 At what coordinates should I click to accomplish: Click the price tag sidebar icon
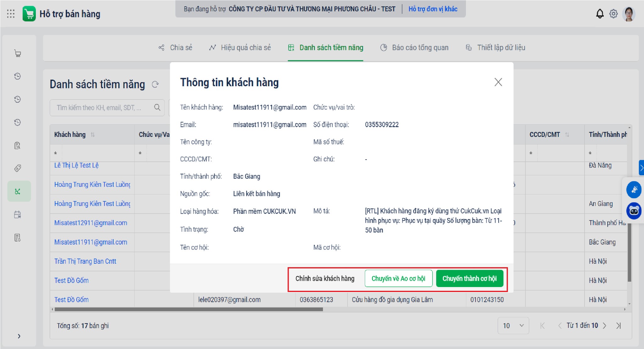[x=18, y=168]
